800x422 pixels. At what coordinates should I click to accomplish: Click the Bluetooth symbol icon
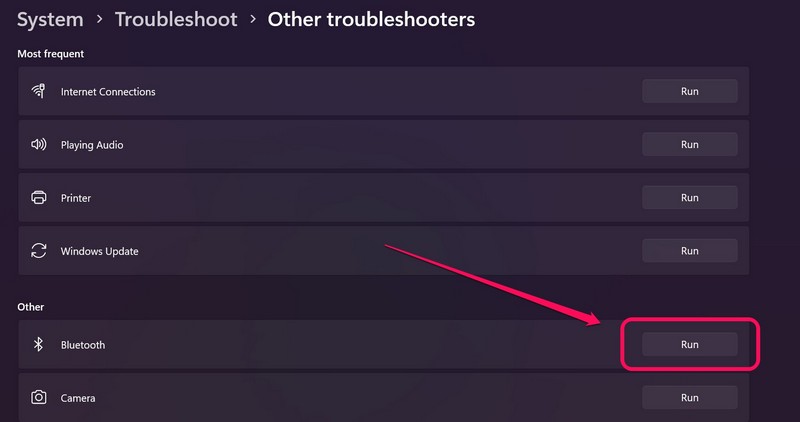39,345
